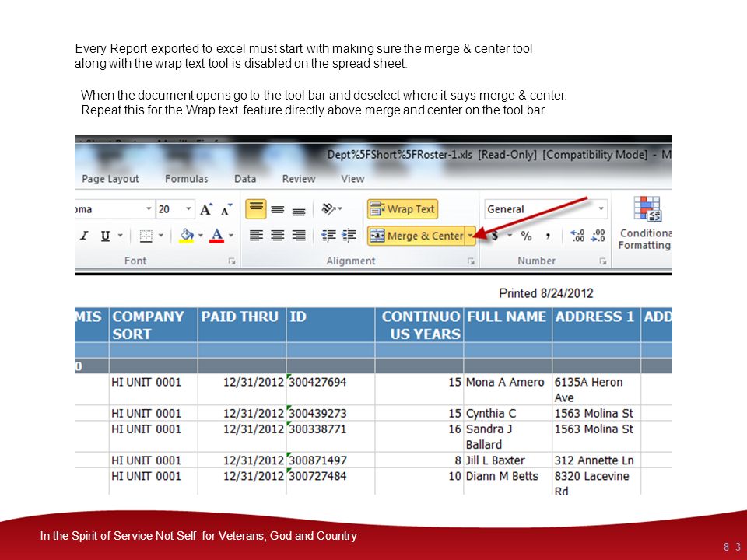Select Jill L Baxter cell
Screen dimensions: 747x560
[x=508, y=460]
